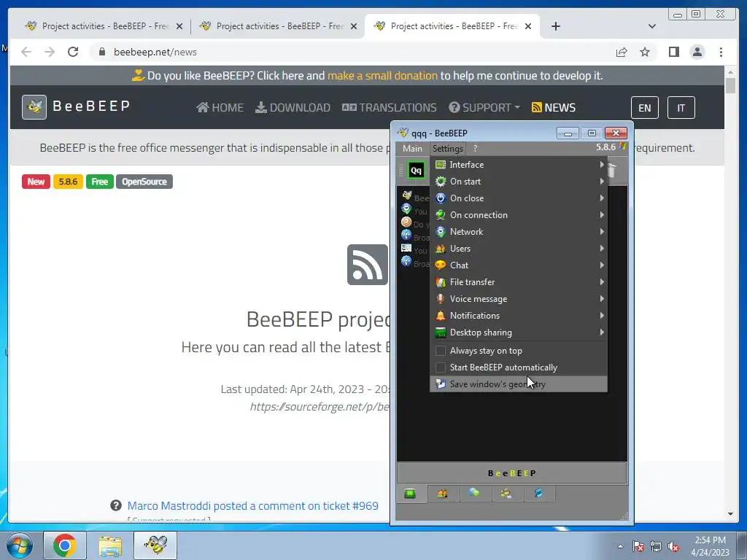Click the BeeBEEP bee logo on the website
The image size is (747, 560).
(x=34, y=106)
